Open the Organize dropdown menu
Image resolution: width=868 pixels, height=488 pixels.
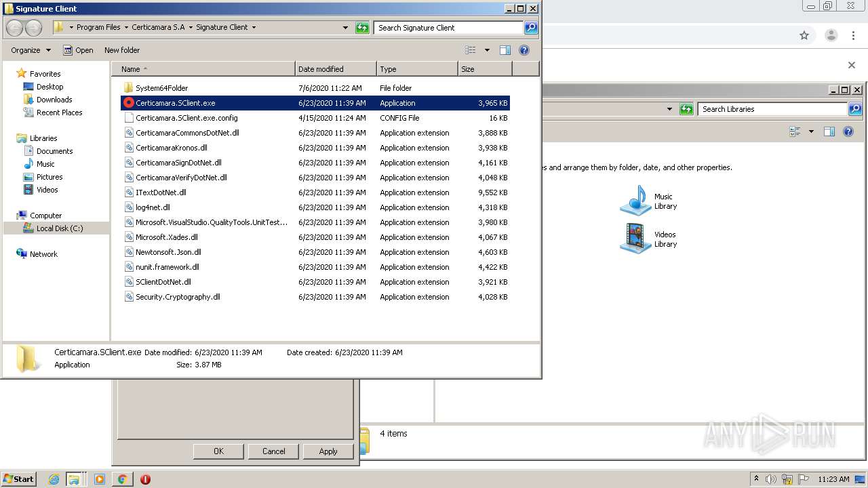pyautogui.click(x=31, y=50)
